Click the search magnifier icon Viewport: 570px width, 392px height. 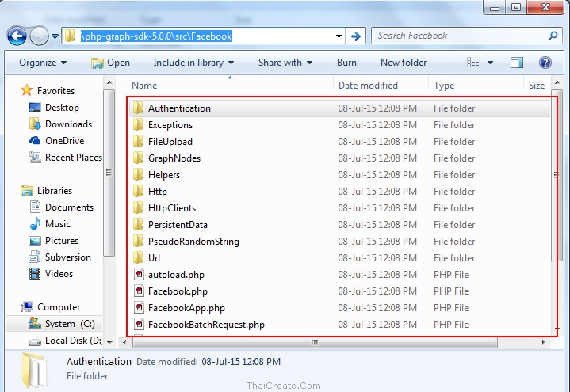coord(553,36)
